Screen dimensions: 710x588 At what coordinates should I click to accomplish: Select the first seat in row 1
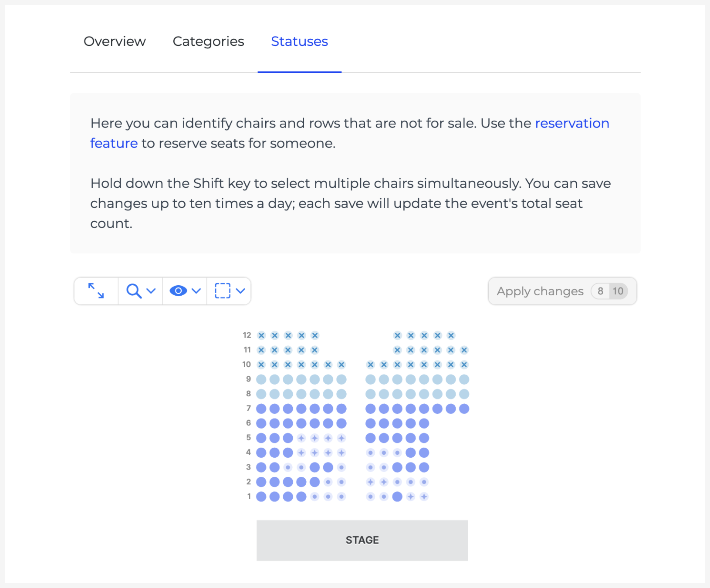coord(261,496)
